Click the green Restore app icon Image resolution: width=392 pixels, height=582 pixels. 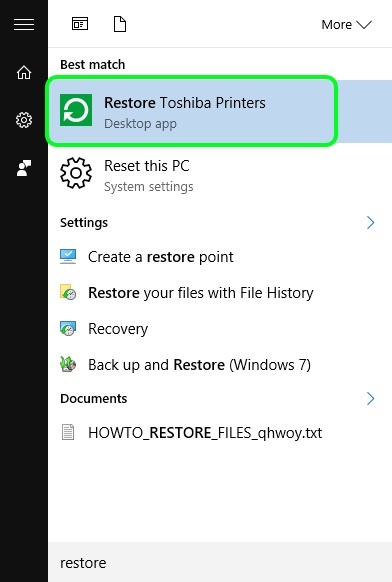click(x=76, y=110)
